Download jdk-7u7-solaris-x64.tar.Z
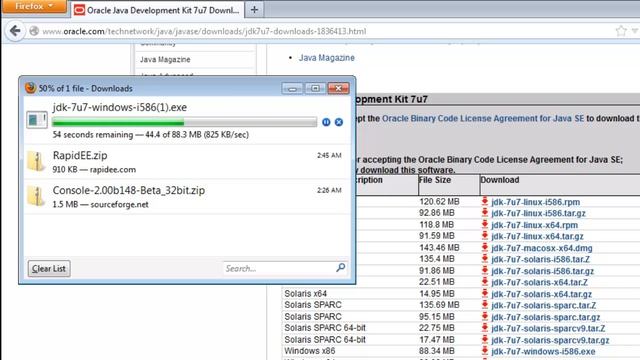The width and height of the screenshot is (640, 360). pyautogui.click(x=540, y=282)
